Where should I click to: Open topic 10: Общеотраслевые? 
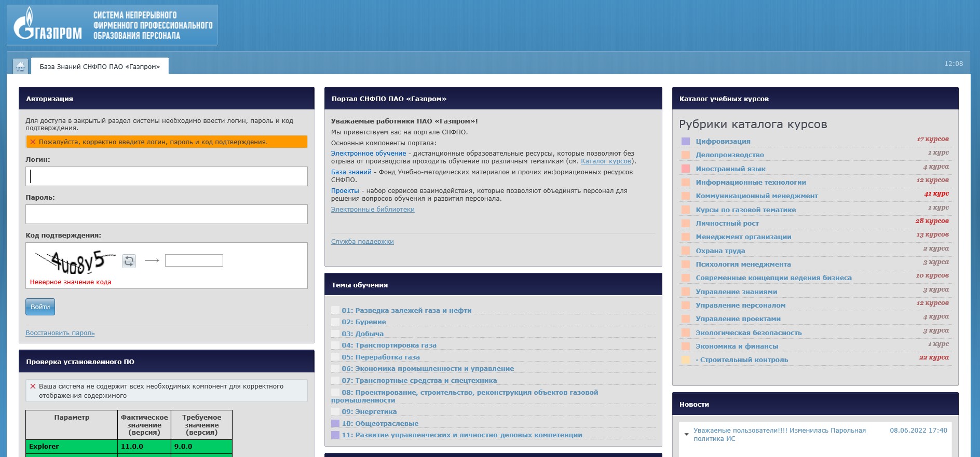click(380, 424)
